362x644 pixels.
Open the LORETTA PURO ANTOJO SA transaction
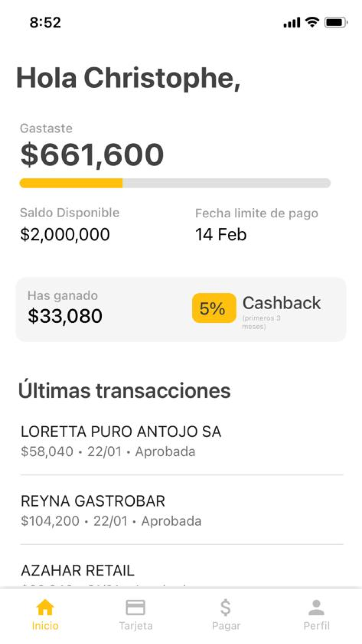click(182, 440)
